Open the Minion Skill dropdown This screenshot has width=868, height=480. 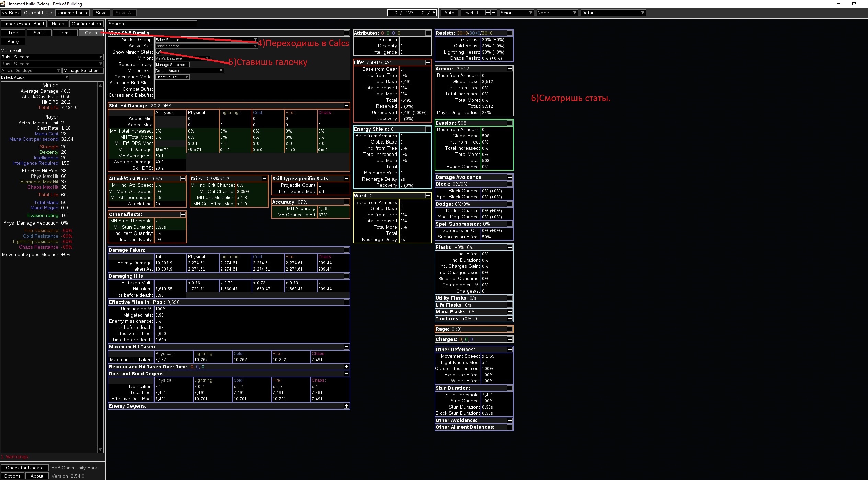pyautogui.click(x=189, y=71)
